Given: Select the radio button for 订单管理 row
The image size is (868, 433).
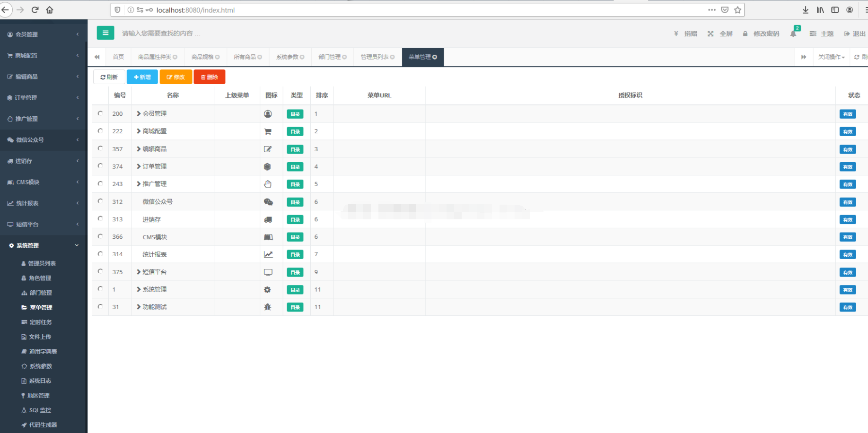Looking at the screenshot, I should pos(100,166).
